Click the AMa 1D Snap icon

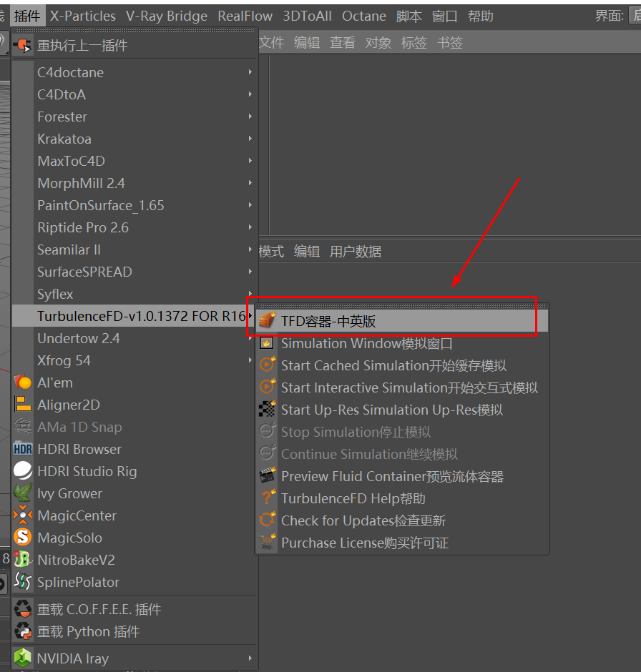tap(23, 426)
